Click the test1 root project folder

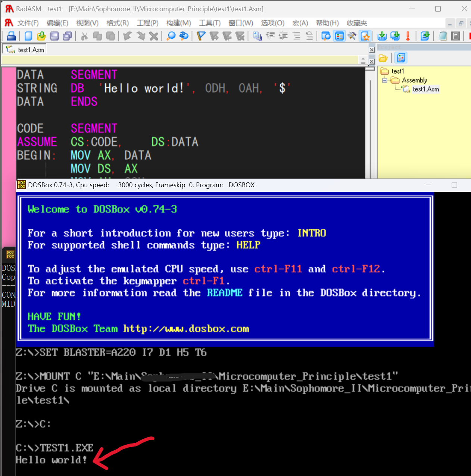pyautogui.click(x=397, y=71)
